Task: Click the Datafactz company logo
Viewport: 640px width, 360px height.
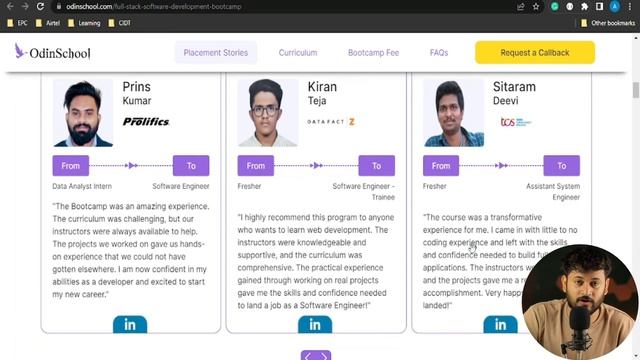Action: tap(331, 122)
